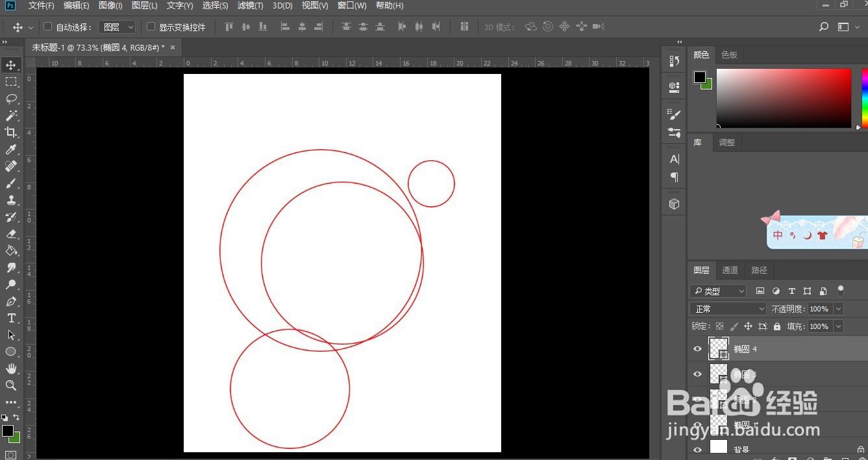Screen dimensions: 868x460
Task: Select the Paint Bucket tool
Action: 11,250
